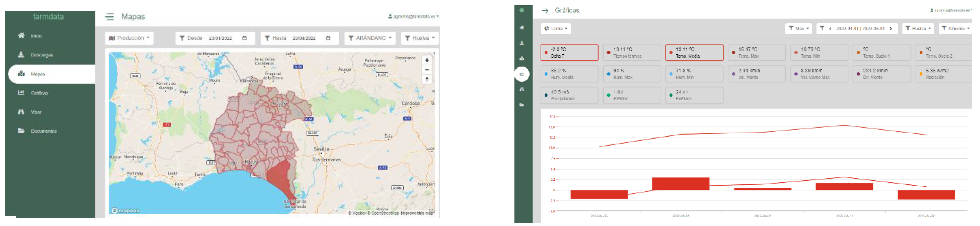Image resolution: width=980 pixels, height=226 pixels.
Task: Enable the Precipitación series card
Action: pyautogui.click(x=569, y=95)
